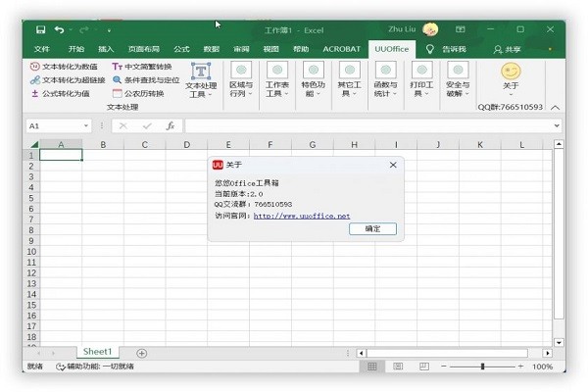
Task: Click 中文简繁转换 tool icon
Action: tap(118, 67)
